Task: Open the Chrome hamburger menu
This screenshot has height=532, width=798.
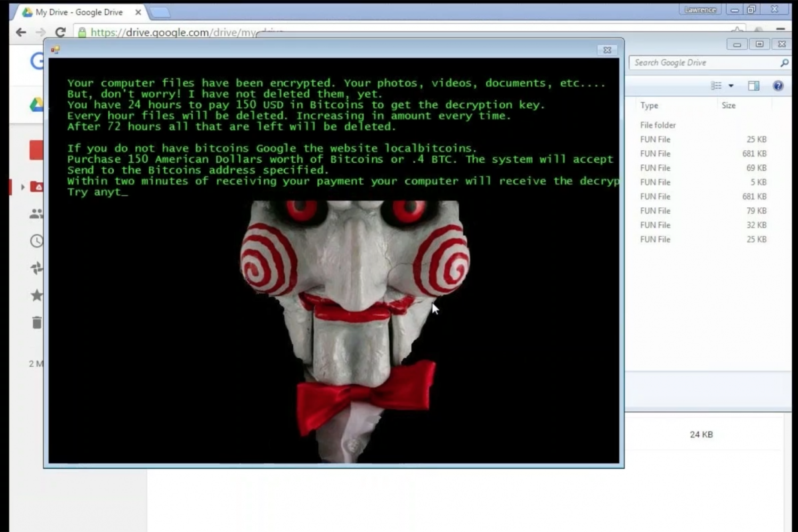Action: point(780,30)
